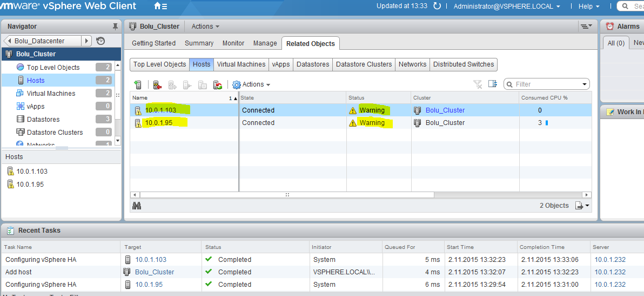
Task: Select Hosts in Navigator list
Action: 57,80
